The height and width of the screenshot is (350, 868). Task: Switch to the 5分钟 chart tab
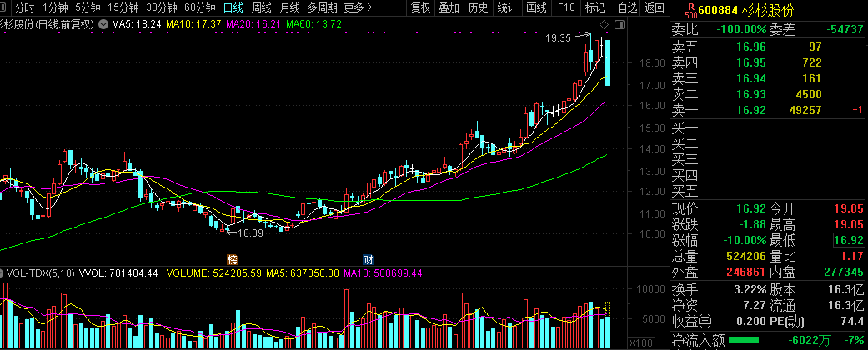(x=88, y=7)
